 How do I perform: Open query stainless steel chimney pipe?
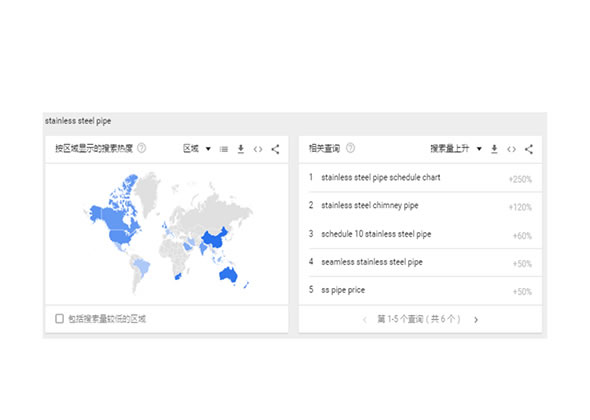point(420,206)
